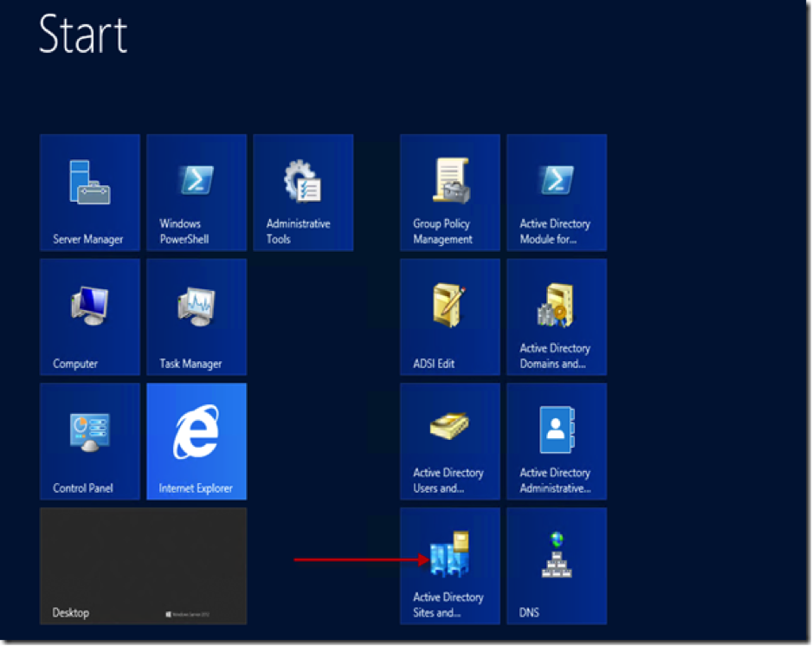Open the Control Panel tile
Viewport: 812px width, 646px height.
pos(89,442)
